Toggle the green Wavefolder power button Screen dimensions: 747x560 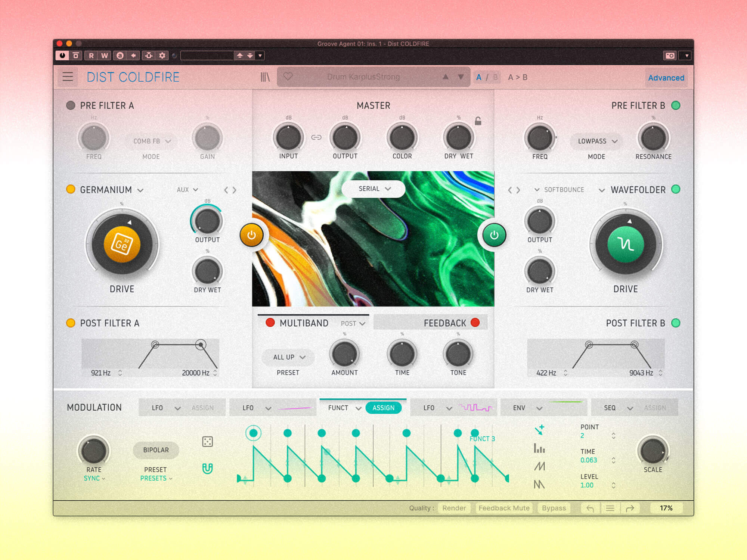tap(494, 234)
